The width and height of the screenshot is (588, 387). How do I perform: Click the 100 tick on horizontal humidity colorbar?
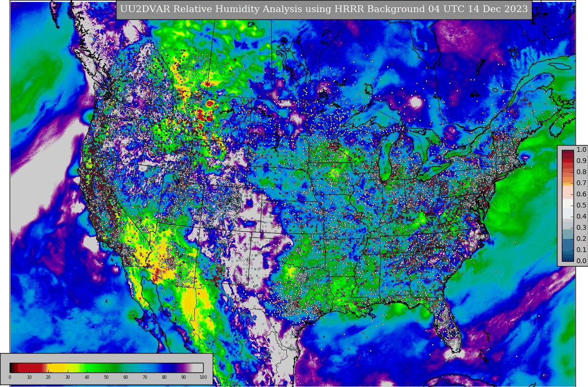[203, 377]
